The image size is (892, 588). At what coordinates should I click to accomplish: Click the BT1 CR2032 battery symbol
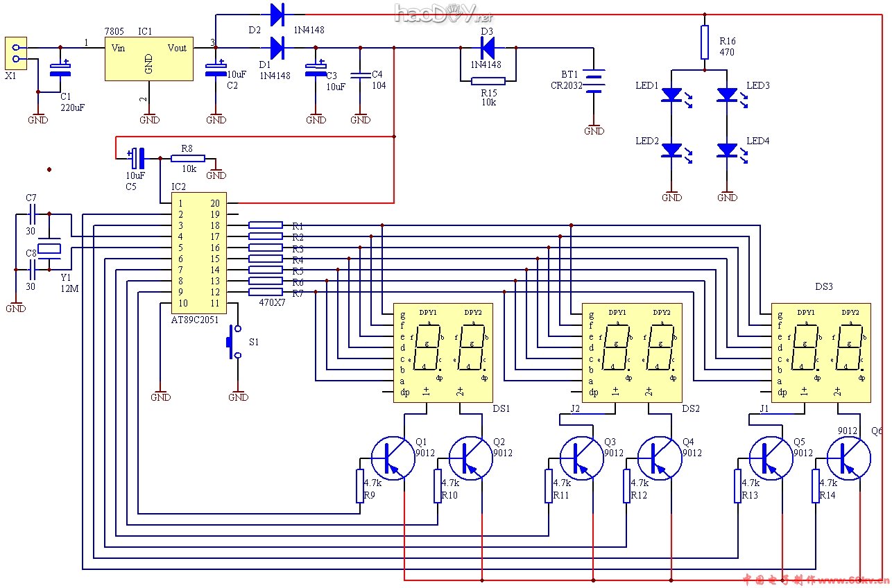(594, 81)
